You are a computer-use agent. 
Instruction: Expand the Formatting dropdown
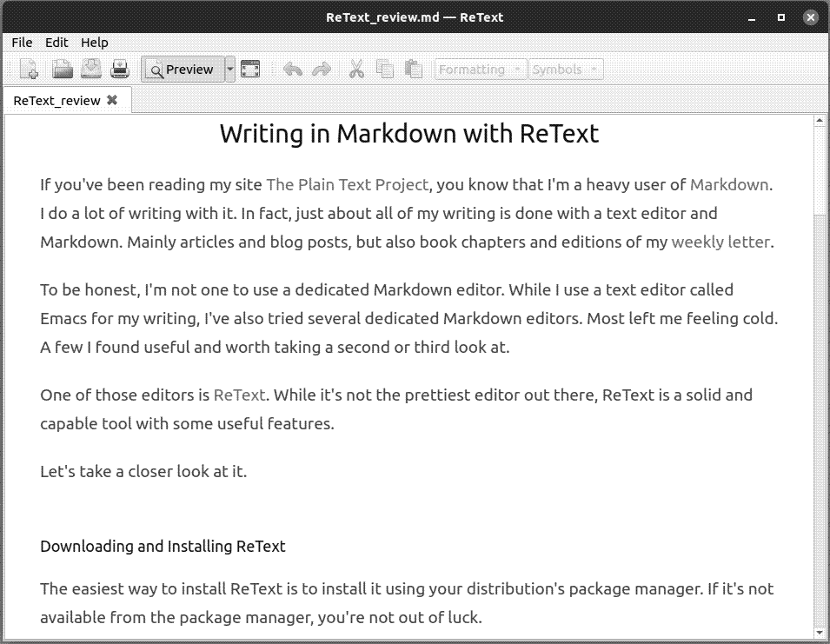tap(481, 70)
